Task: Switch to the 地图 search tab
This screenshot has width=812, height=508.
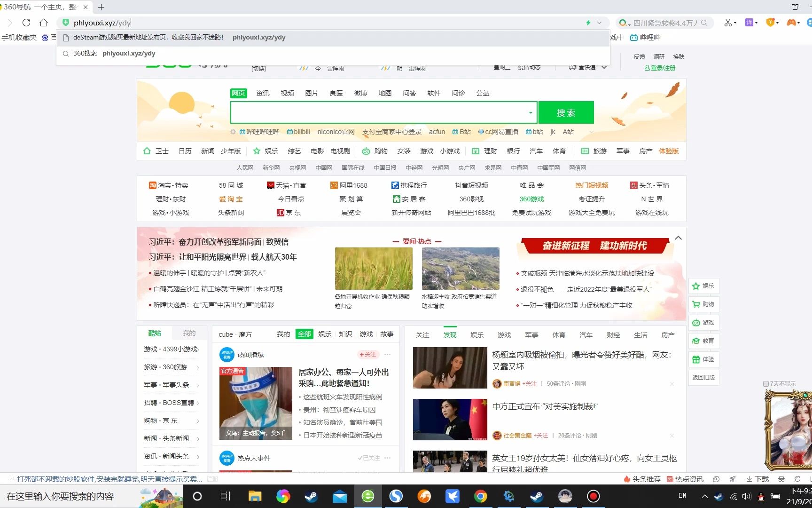Action: pos(385,93)
